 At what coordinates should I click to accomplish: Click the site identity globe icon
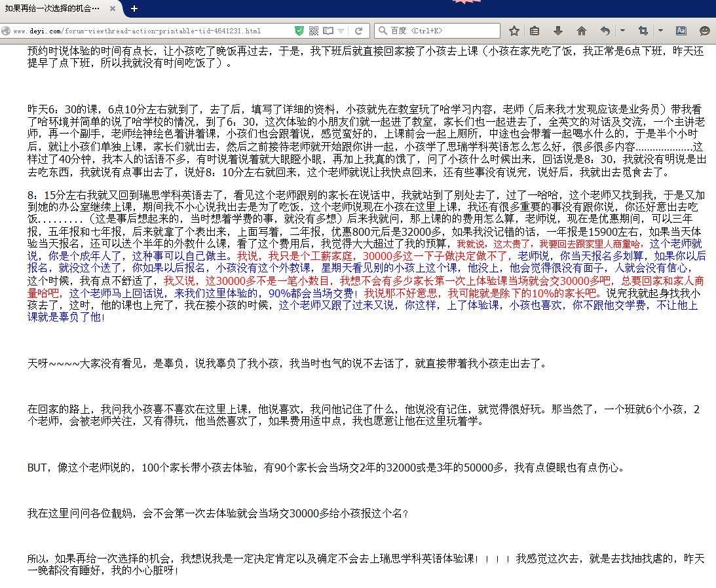[6, 31]
